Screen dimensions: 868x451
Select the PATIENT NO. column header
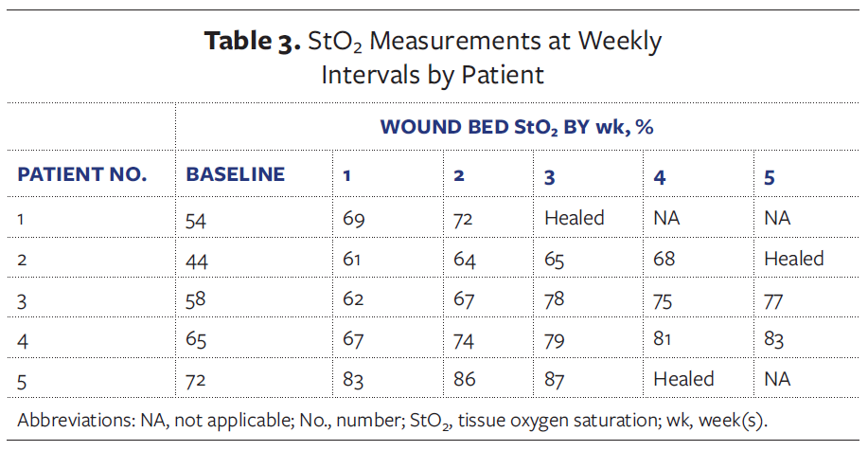pos(83,174)
